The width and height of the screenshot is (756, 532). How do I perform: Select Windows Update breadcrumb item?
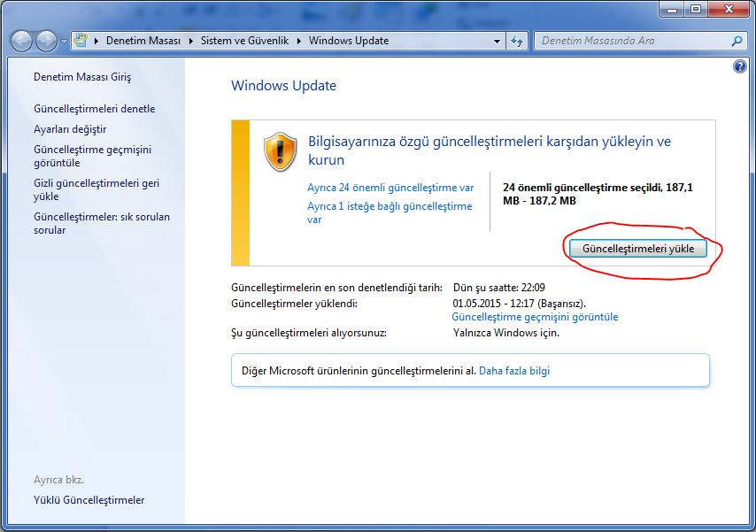click(349, 41)
